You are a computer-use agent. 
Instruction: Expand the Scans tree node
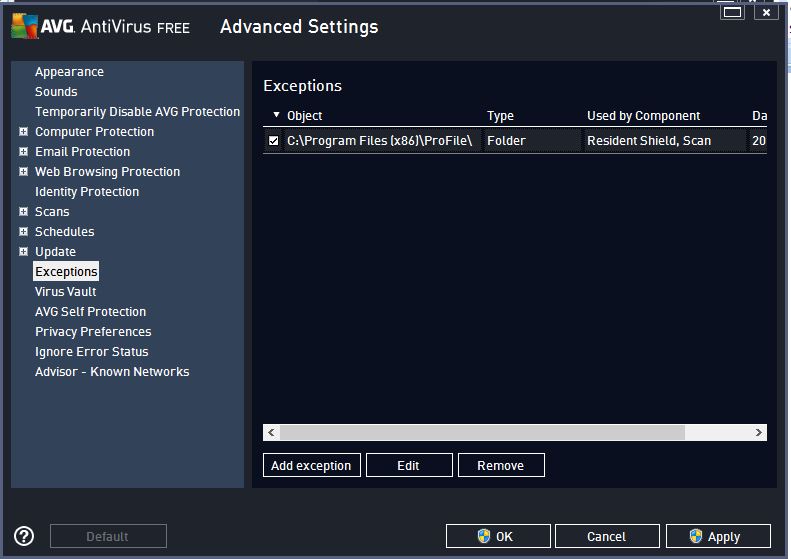point(23,211)
